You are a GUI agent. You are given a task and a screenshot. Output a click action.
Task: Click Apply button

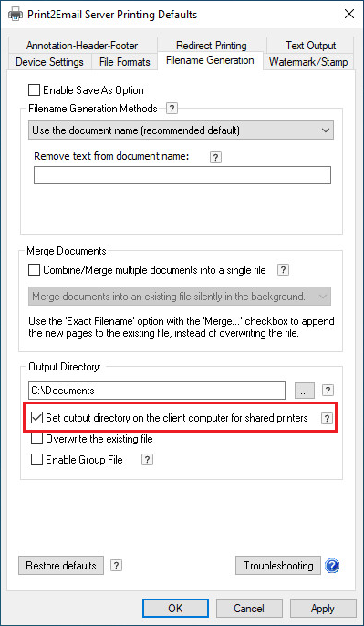[x=323, y=609]
